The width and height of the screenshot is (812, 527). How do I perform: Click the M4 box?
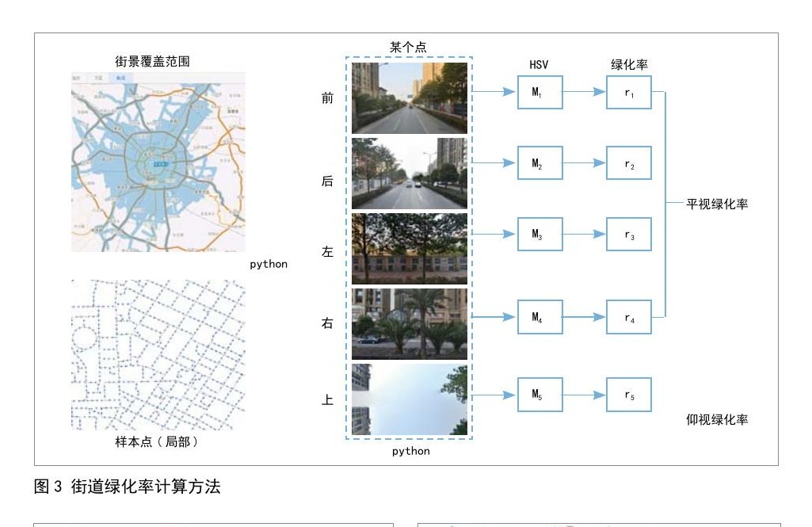click(540, 317)
